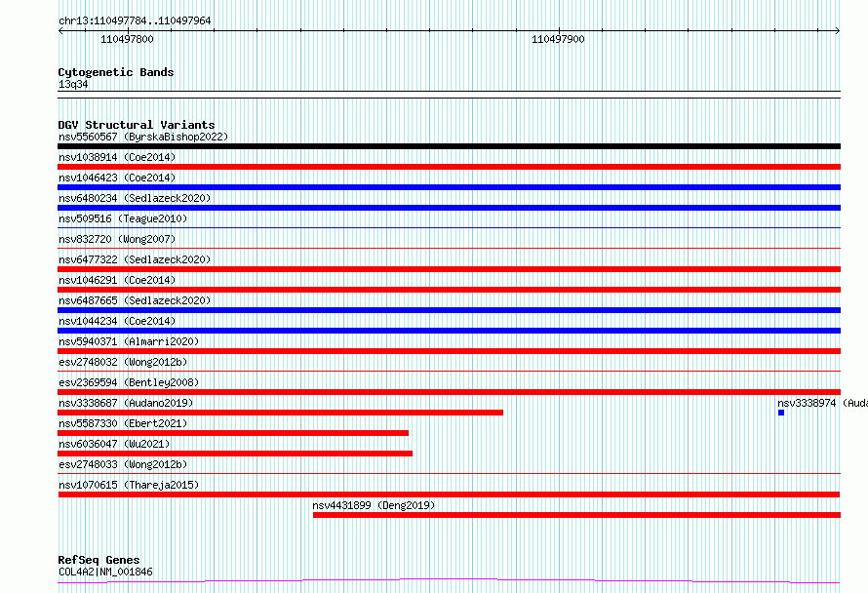This screenshot has width=868, height=593.
Task: Open nsv6477322 (Sedlazeck2020) variant label
Action: tap(135, 259)
